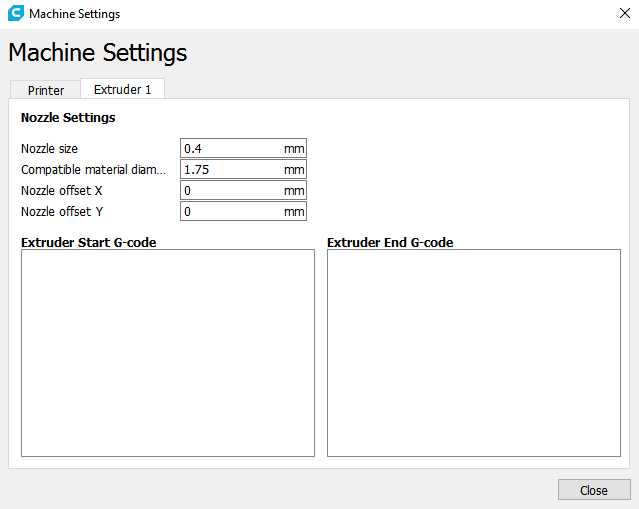
Task: Click inside the Extruder Start G-code box
Action: 168,353
